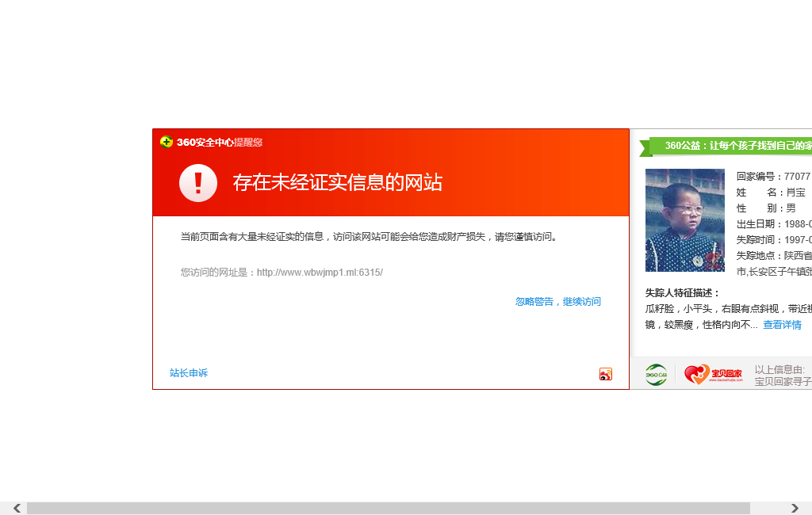This screenshot has width=812, height=515.
Task: Click the green 360公益 banner heading
Action: (726, 146)
